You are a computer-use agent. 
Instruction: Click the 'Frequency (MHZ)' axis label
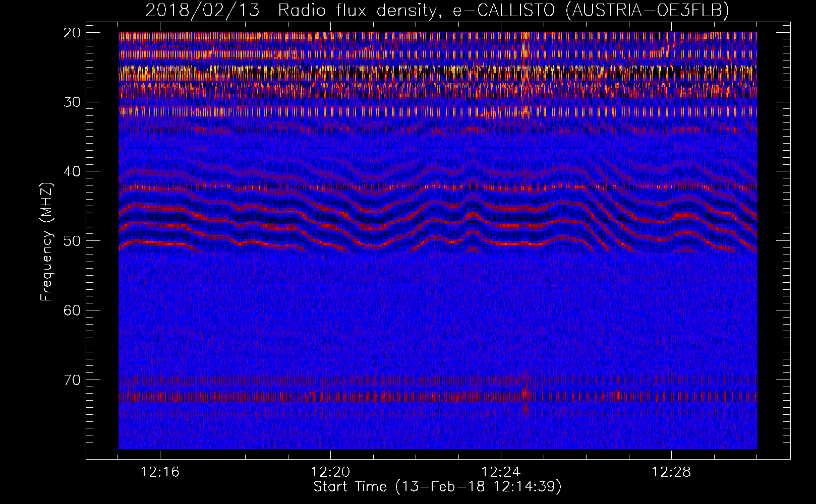tap(46, 242)
